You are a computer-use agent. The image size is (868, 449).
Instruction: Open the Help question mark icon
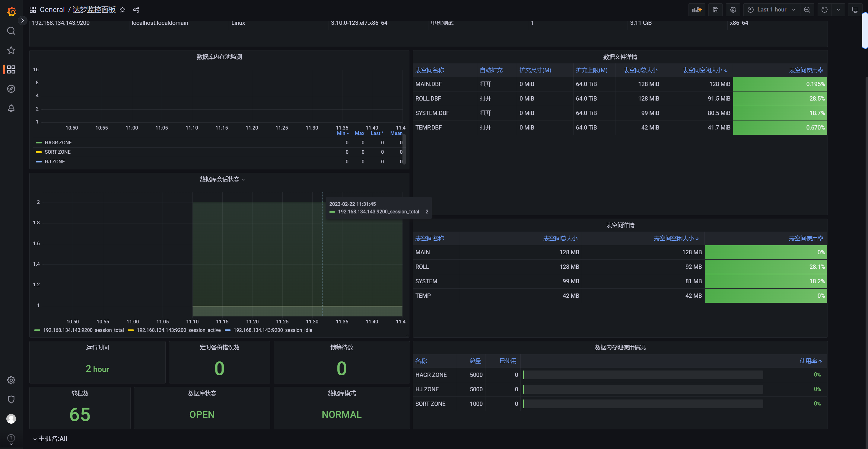click(11, 438)
